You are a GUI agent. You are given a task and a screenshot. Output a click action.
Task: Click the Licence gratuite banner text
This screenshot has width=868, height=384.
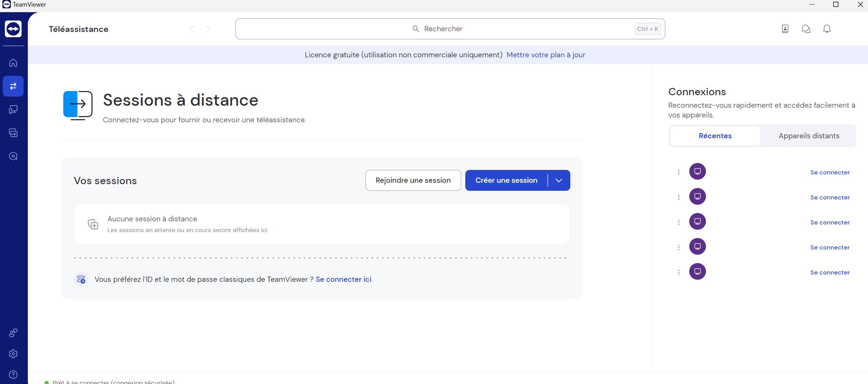pos(403,55)
